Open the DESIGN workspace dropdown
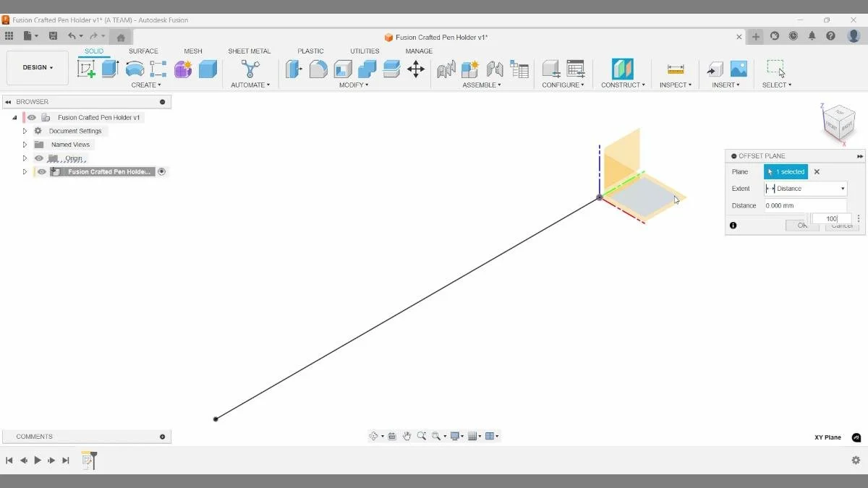Screen dimensions: 868x488 [x=38, y=67]
